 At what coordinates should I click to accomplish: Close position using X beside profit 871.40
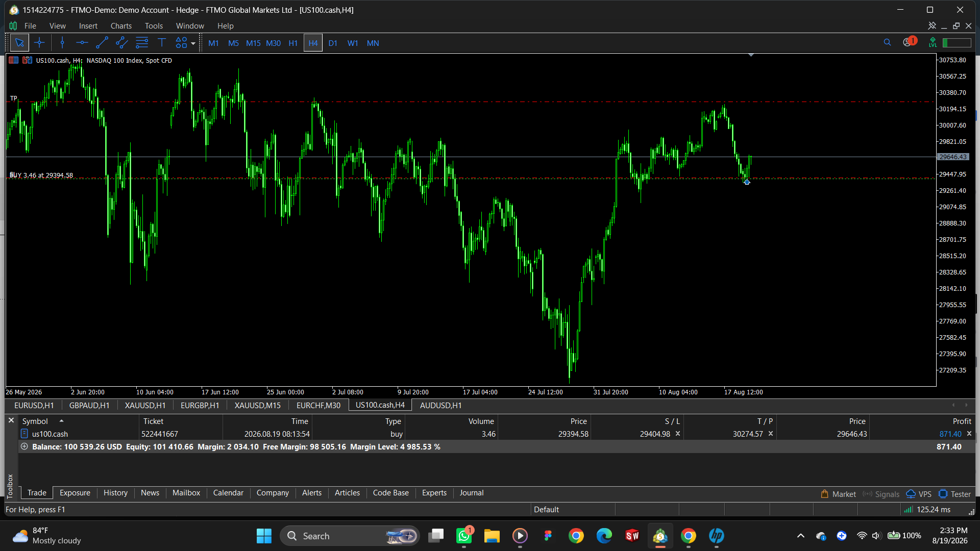(969, 434)
